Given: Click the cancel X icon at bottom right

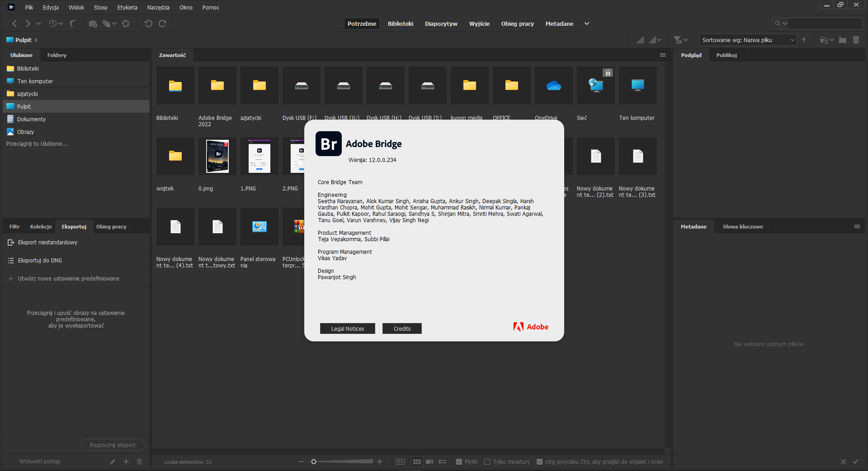Looking at the screenshot, I should (x=843, y=462).
